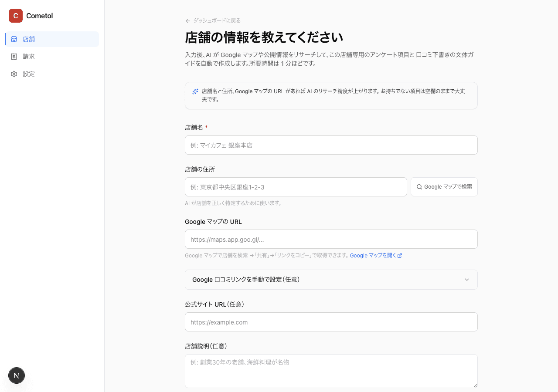The image size is (558, 392).
Task: Click the help text AI が店舗を正しく特定するために使います
Action: pos(234,203)
